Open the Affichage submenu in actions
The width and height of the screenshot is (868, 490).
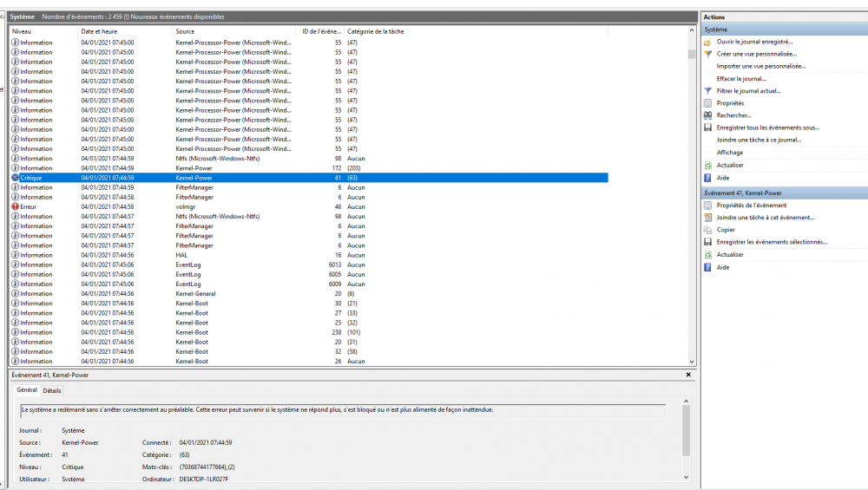730,153
